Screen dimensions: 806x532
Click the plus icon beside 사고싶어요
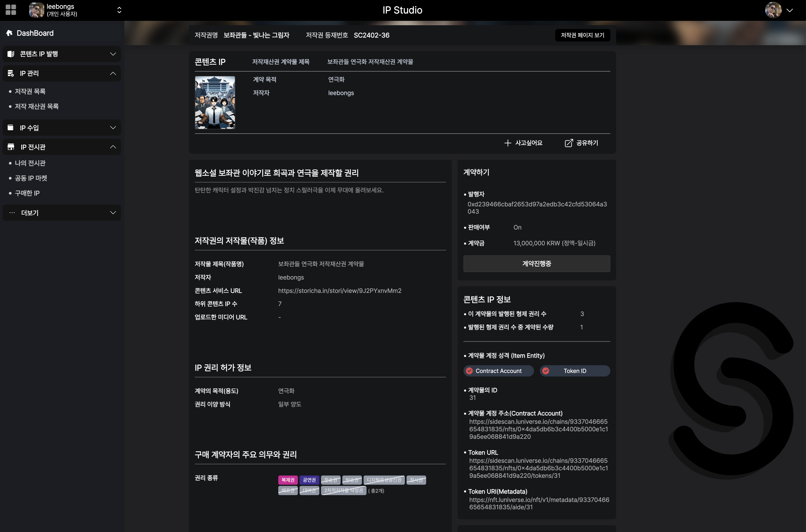(508, 143)
